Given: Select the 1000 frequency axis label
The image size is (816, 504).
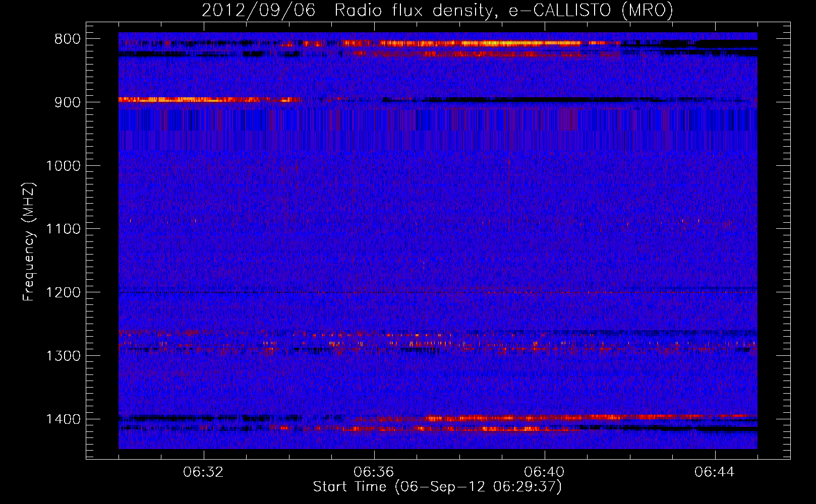Looking at the screenshot, I should click(63, 166).
